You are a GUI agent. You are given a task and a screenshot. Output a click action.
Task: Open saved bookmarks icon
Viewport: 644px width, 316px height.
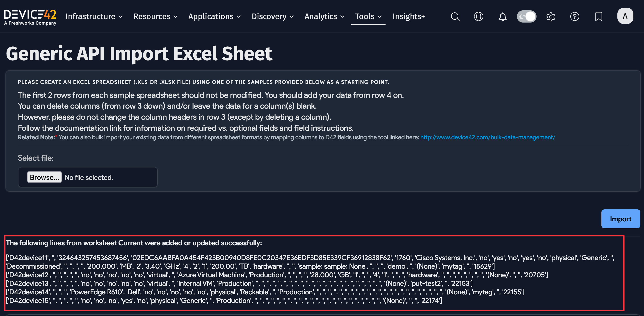(x=598, y=16)
